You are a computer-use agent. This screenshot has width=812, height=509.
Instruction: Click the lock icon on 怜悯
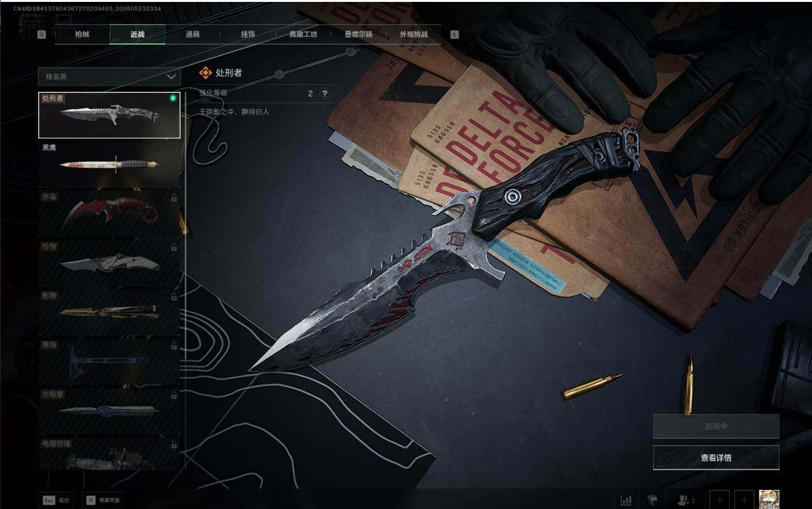[174, 247]
